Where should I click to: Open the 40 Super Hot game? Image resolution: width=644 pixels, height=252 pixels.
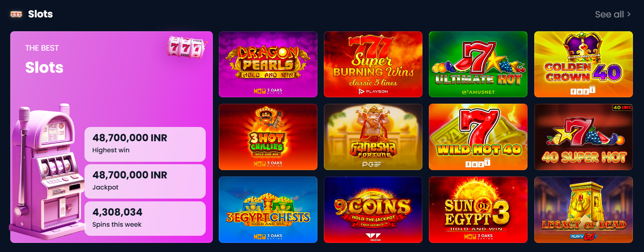(x=584, y=137)
